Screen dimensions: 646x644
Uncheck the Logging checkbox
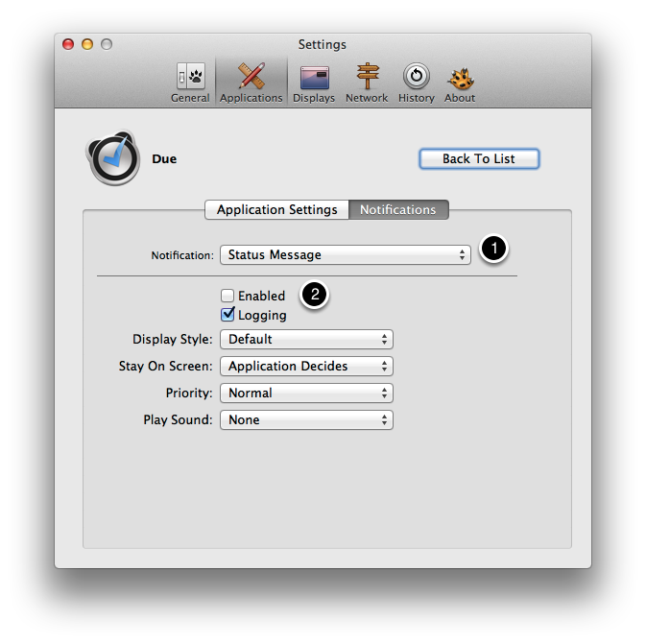coord(227,315)
